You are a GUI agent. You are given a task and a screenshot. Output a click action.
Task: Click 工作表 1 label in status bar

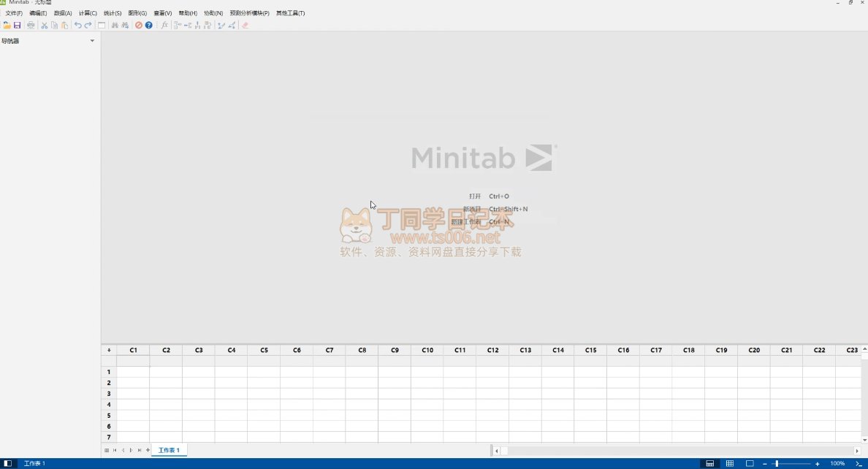point(34,463)
